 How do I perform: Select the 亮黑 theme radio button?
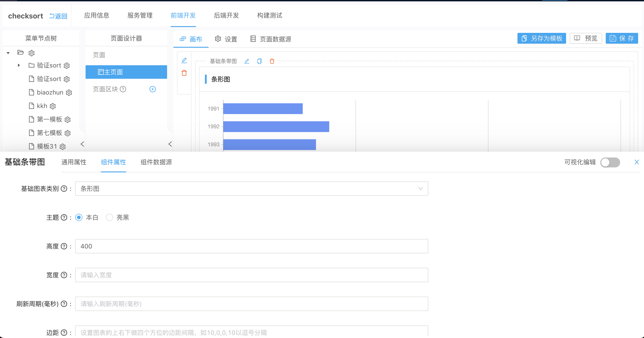pyautogui.click(x=109, y=217)
